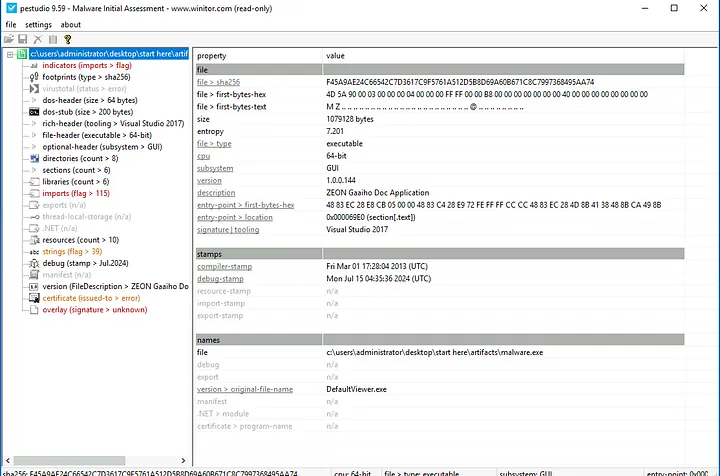Expand the rich-header node
Image resolution: width=720 pixels, height=476 pixels.
34,123
